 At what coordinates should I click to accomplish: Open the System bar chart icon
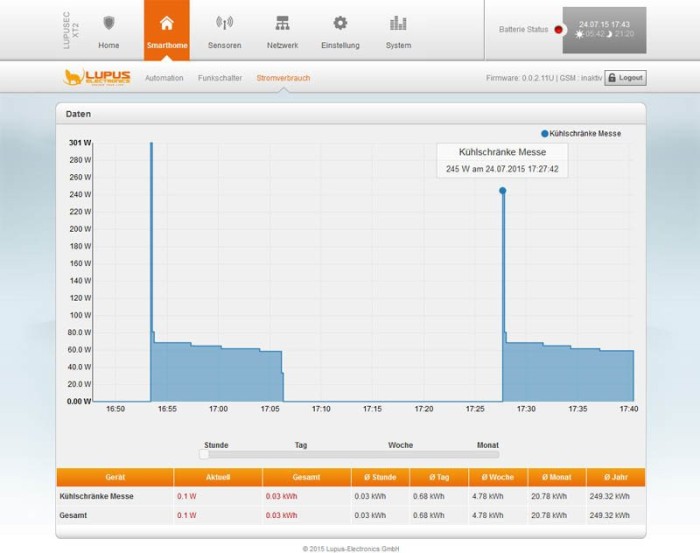click(x=398, y=23)
